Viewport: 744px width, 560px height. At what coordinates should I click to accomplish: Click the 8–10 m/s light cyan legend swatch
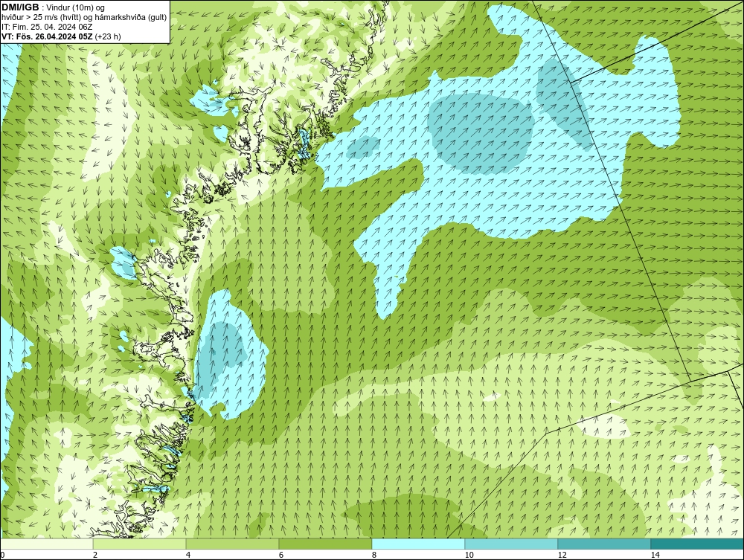(418, 544)
